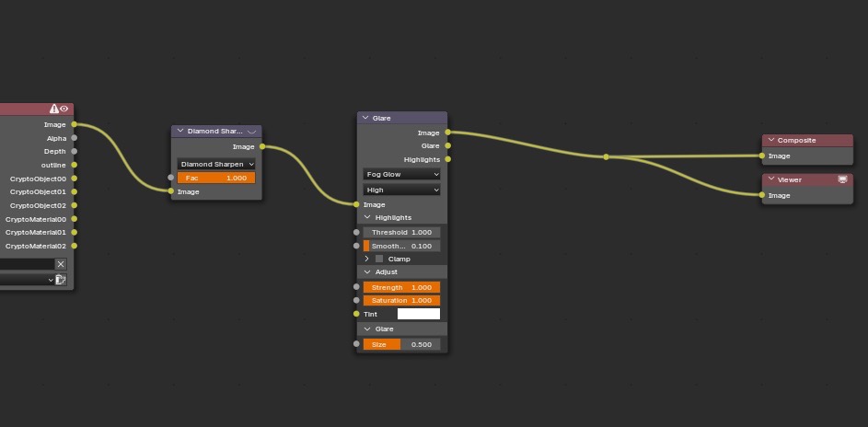Click the Glare node Image input socket

[x=356, y=204]
